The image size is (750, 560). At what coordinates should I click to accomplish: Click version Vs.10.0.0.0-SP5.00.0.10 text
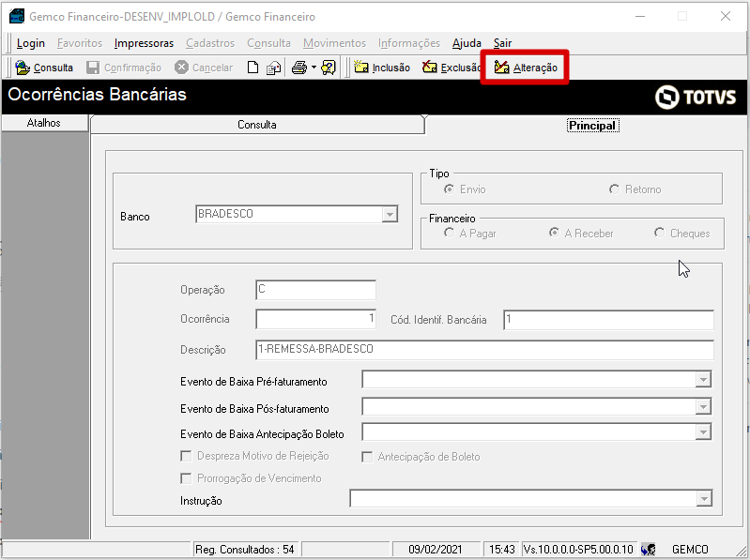tap(578, 550)
